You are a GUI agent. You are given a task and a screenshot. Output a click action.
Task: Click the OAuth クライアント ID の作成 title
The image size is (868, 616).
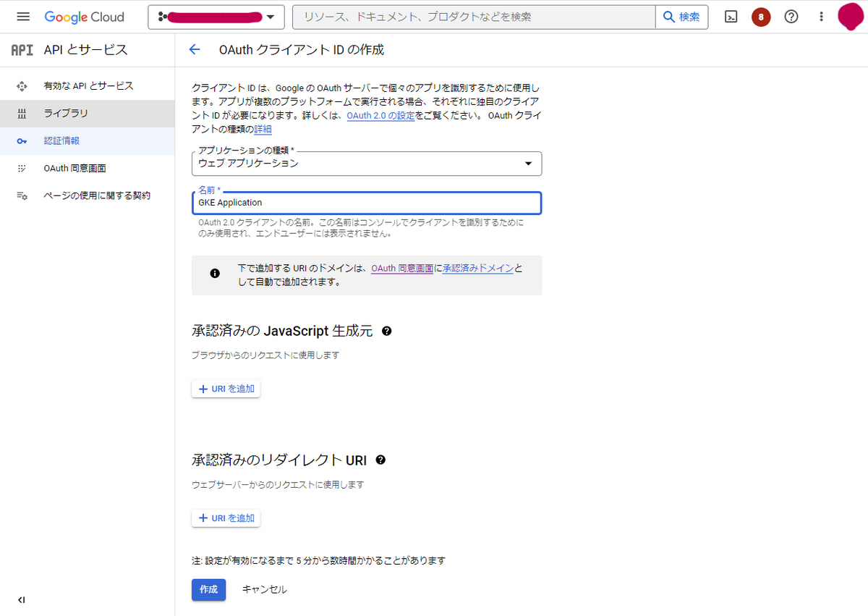(x=302, y=50)
